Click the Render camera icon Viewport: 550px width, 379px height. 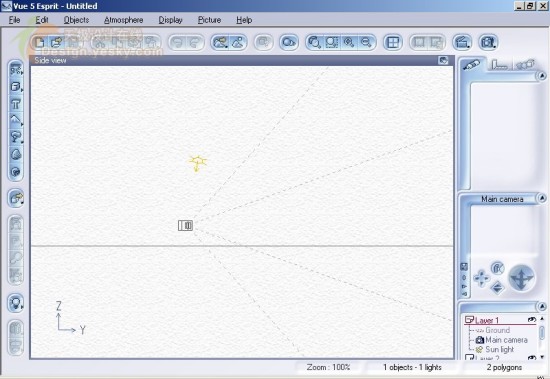(488, 42)
